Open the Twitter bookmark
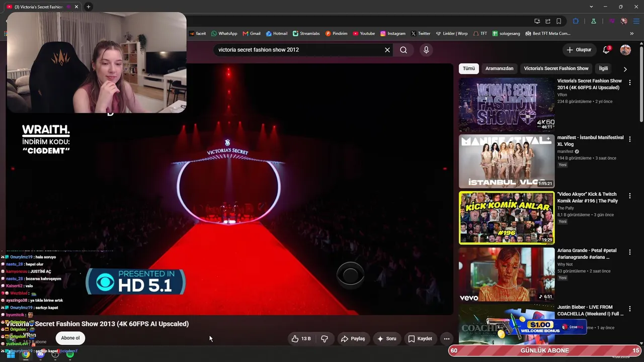The image size is (644, 362). click(421, 34)
